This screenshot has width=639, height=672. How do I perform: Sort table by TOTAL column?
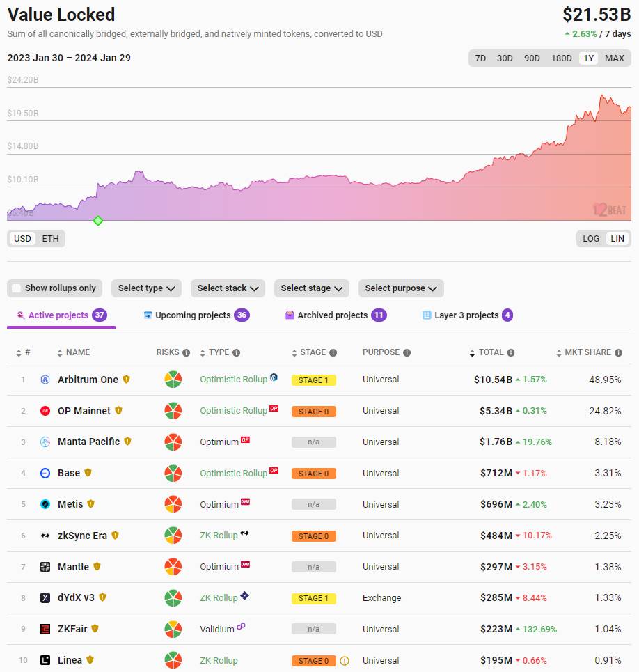(487, 353)
